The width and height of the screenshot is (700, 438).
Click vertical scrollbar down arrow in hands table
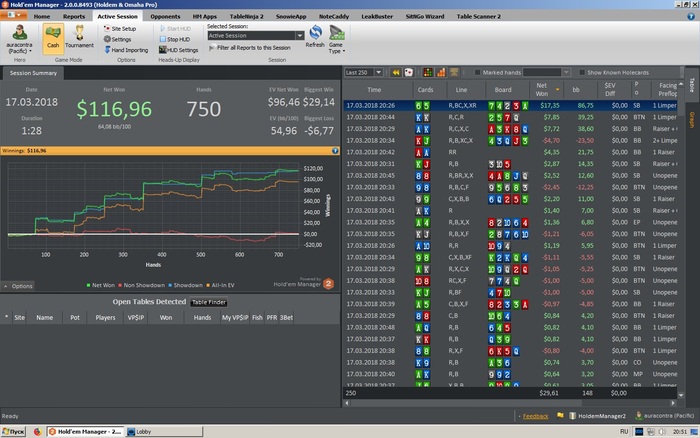(x=681, y=395)
